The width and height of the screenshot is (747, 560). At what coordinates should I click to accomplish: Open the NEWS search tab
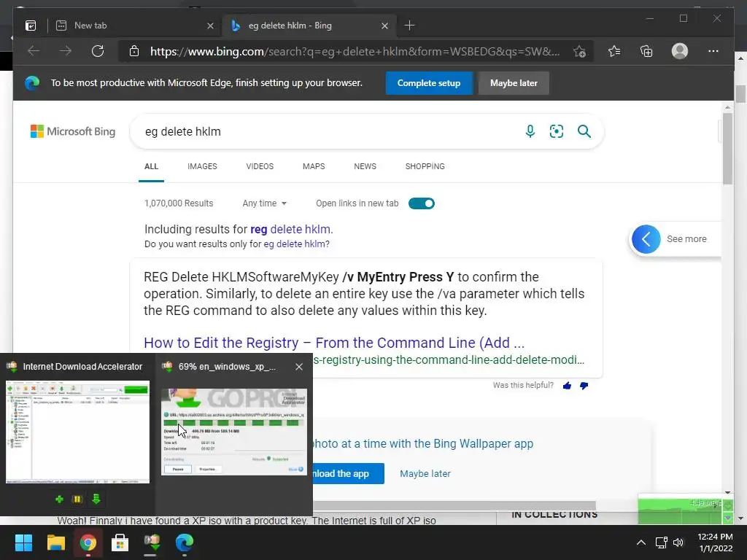[365, 166]
